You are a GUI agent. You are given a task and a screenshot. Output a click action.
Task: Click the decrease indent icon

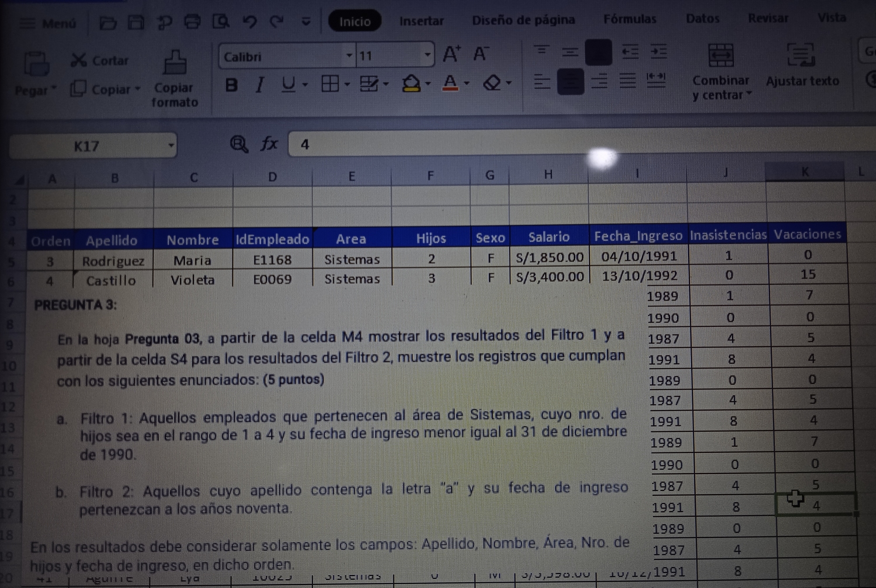[x=630, y=51]
